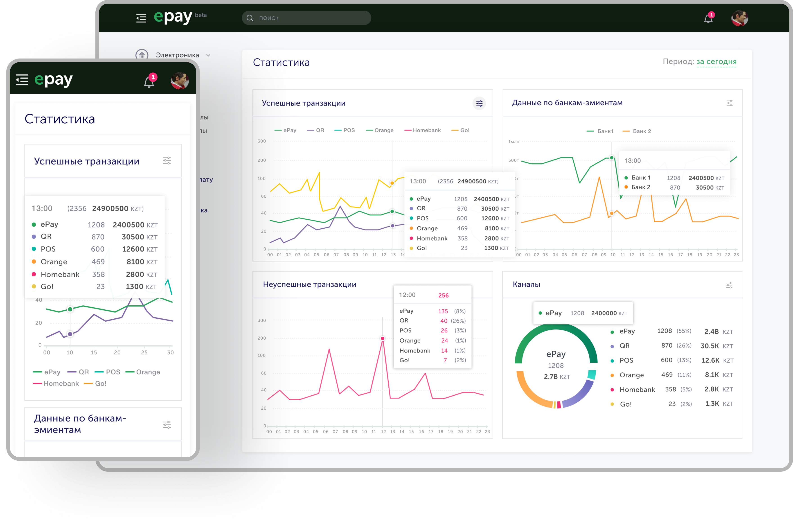Select Go! row in Каналы list
Image resolution: width=793 pixels, height=532 pixels.
pyautogui.click(x=672, y=404)
